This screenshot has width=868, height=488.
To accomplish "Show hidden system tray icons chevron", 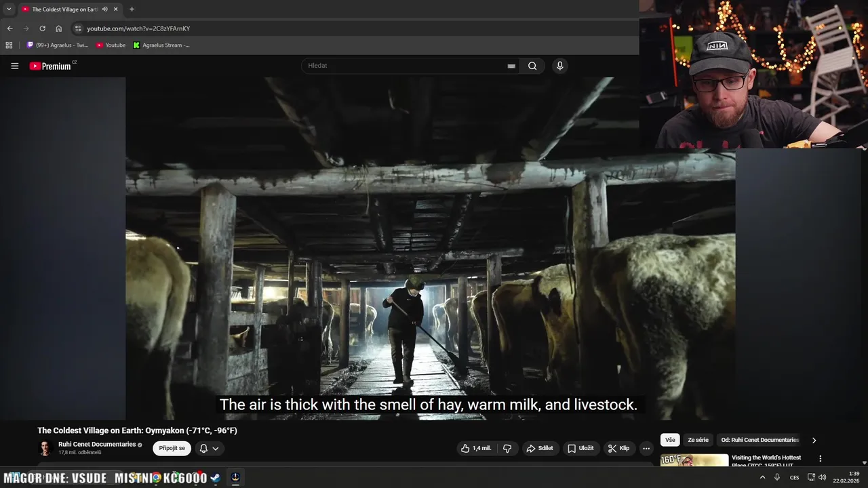I will click(762, 477).
